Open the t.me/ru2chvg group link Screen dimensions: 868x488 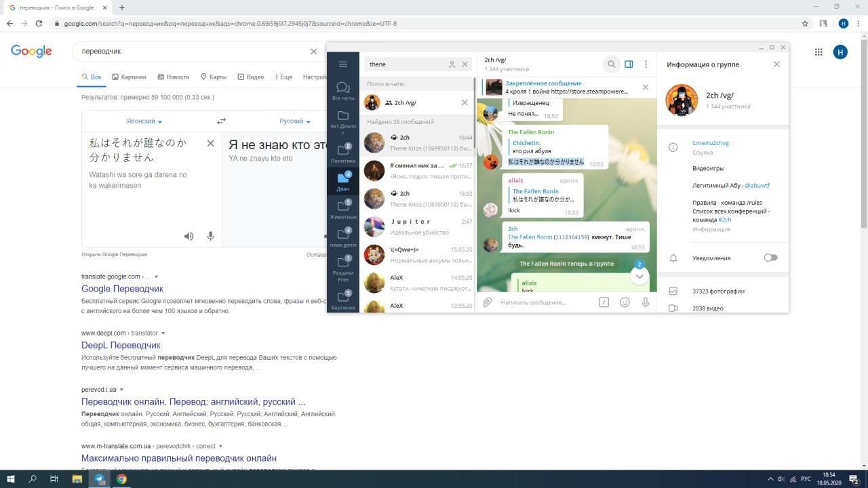pos(710,143)
